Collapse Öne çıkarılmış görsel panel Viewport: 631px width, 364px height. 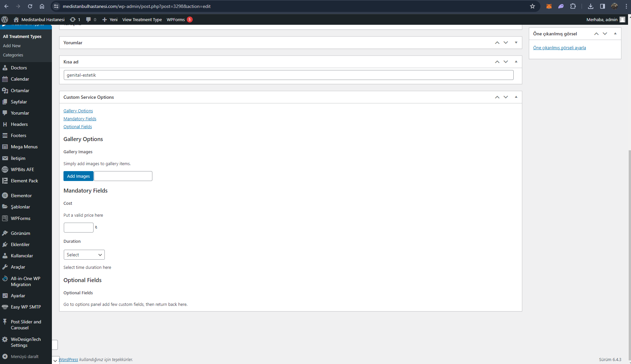(x=615, y=34)
